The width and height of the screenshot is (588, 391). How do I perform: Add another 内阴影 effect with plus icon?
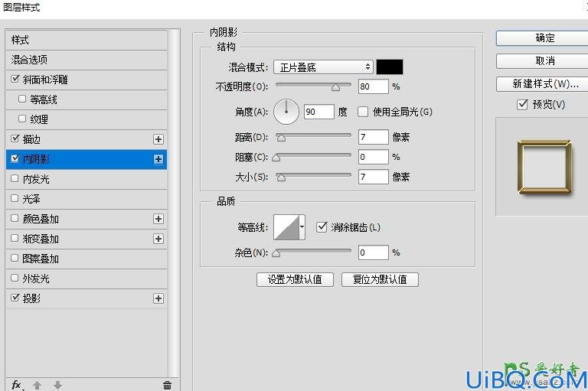(x=158, y=159)
